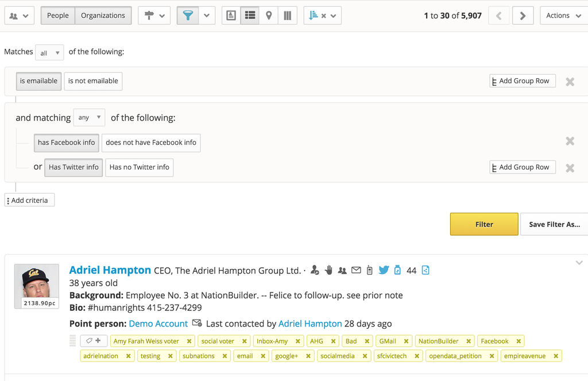
Task: Switch to list view icon
Action: pos(250,16)
